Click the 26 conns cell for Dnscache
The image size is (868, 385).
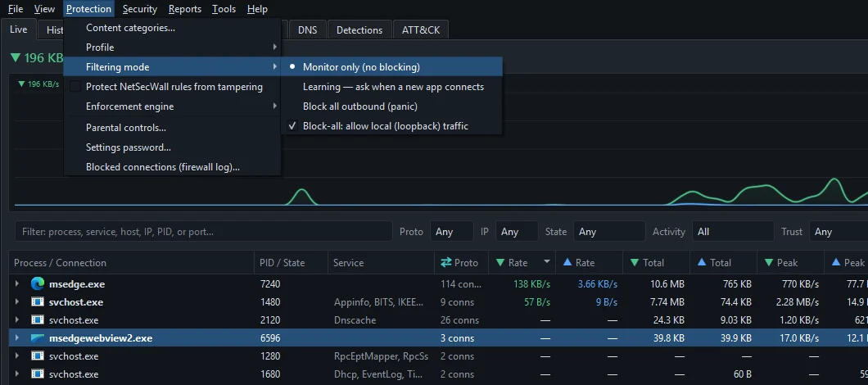tap(459, 320)
